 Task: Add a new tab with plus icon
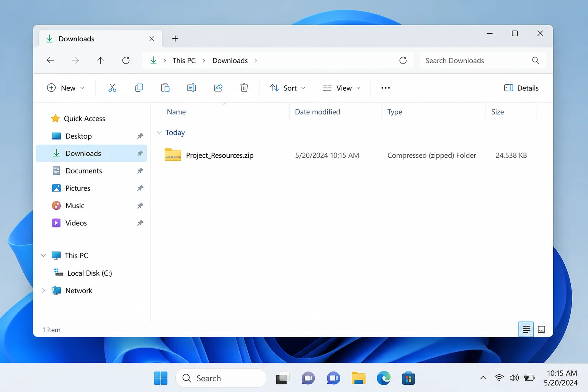pyautogui.click(x=175, y=39)
